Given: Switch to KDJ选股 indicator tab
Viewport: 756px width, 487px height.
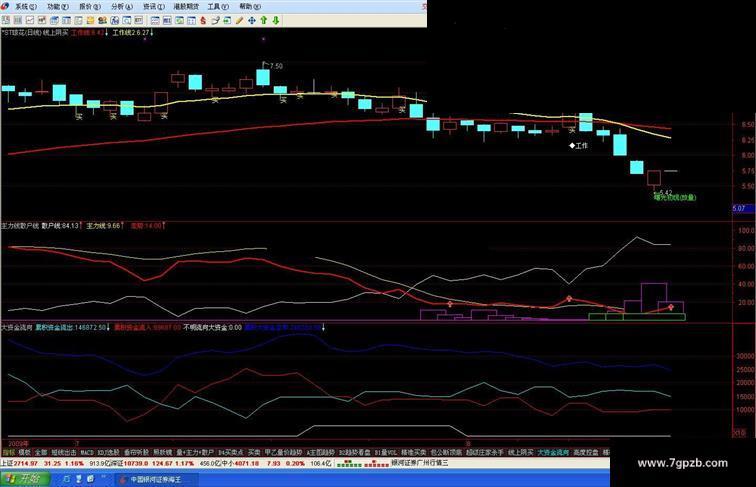Looking at the screenshot, I should click(108, 452).
